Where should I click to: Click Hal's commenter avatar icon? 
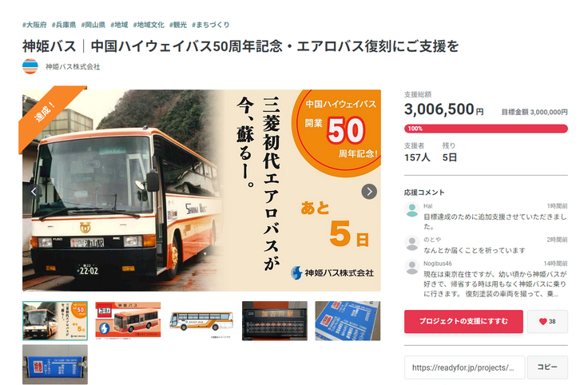[411, 209]
